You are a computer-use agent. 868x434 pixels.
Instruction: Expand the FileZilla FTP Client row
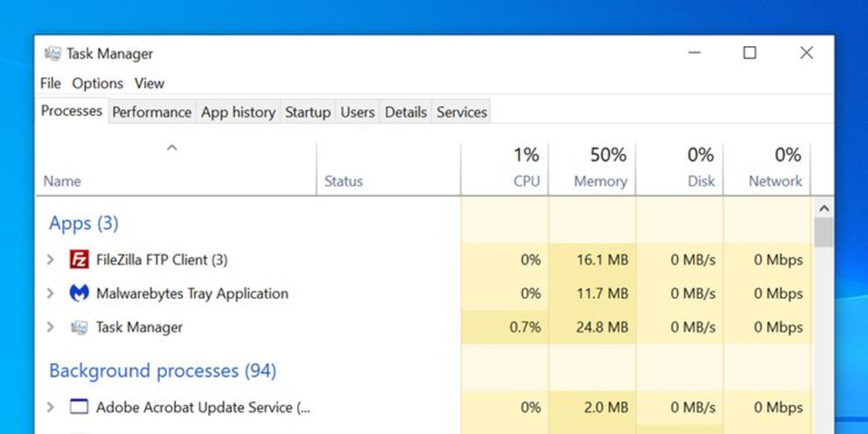click(50, 259)
